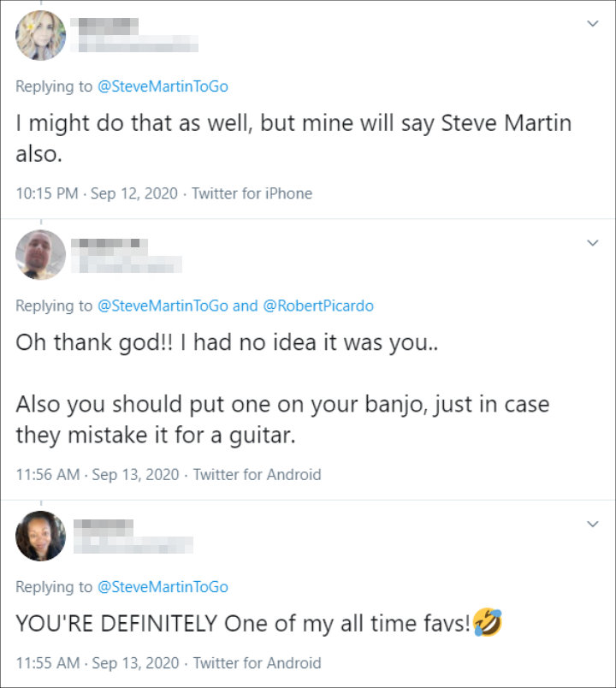This screenshot has height=688, width=616.
Task: Open the first tweet's options chevron
Action: coord(591,24)
